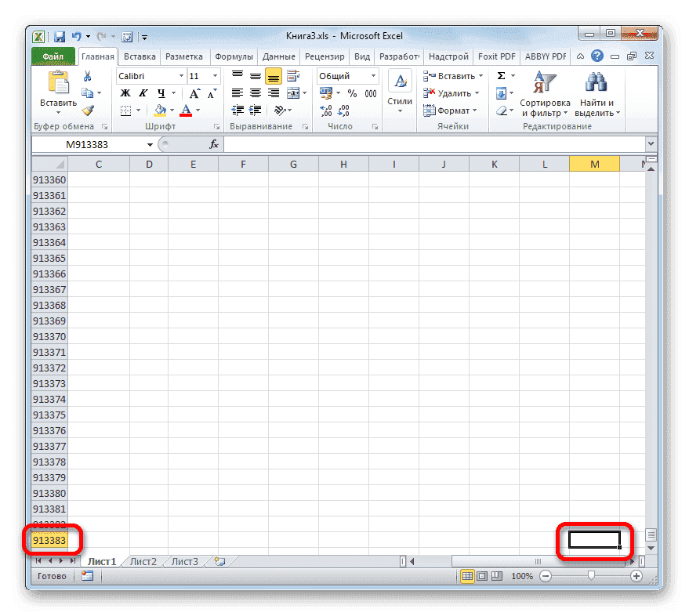The image size is (689, 616).
Task: Toggle center text alignment
Action: pos(254,92)
